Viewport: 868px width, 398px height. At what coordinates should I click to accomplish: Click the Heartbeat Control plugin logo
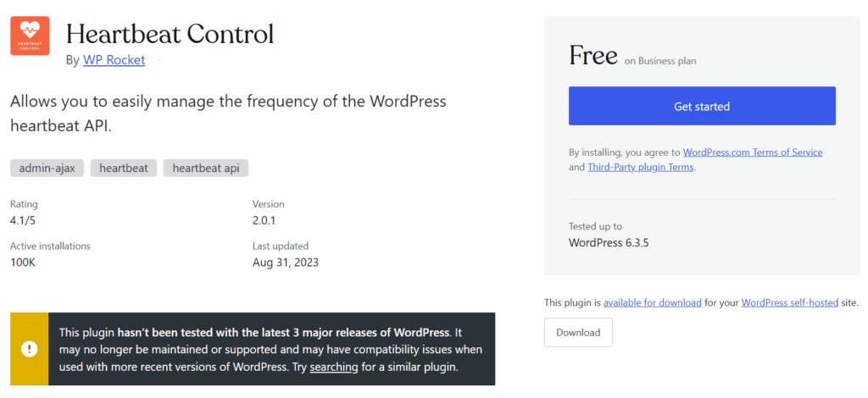[30, 36]
